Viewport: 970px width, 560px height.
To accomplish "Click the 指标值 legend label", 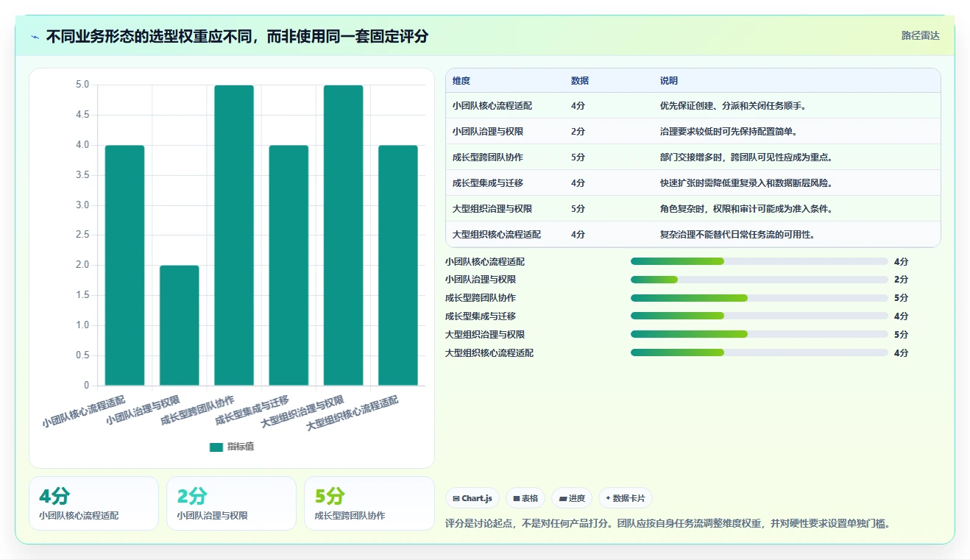I will coord(241,447).
